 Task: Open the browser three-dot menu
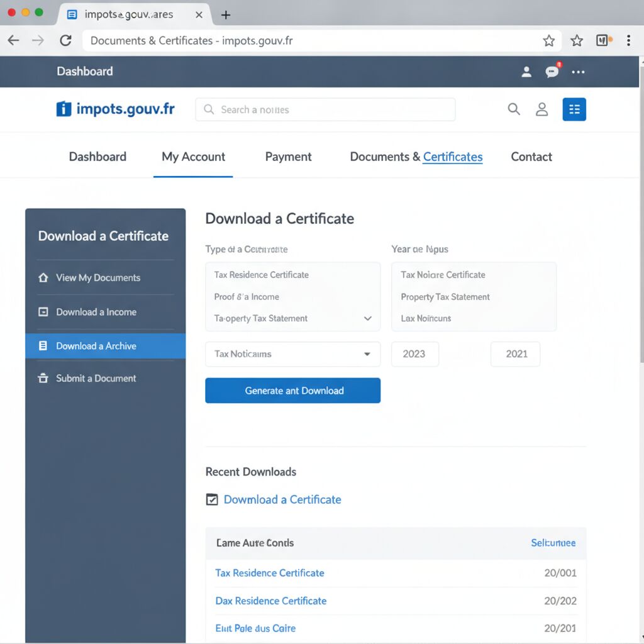[628, 40]
